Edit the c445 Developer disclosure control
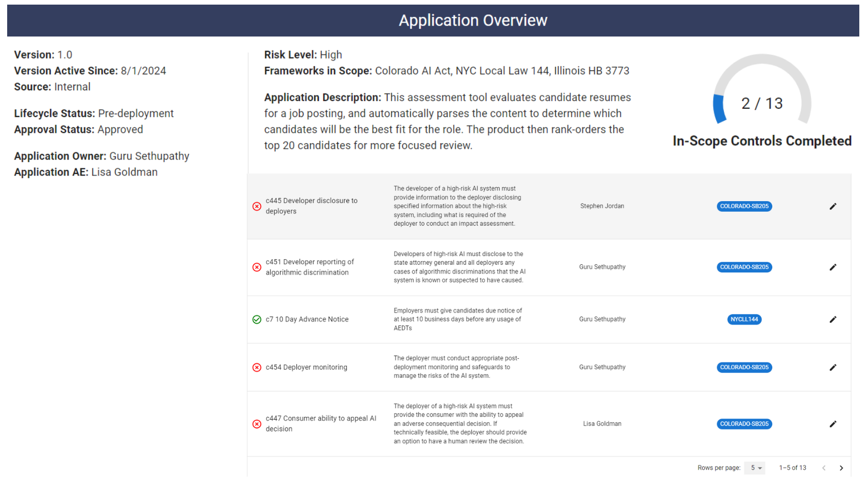 pos(833,206)
